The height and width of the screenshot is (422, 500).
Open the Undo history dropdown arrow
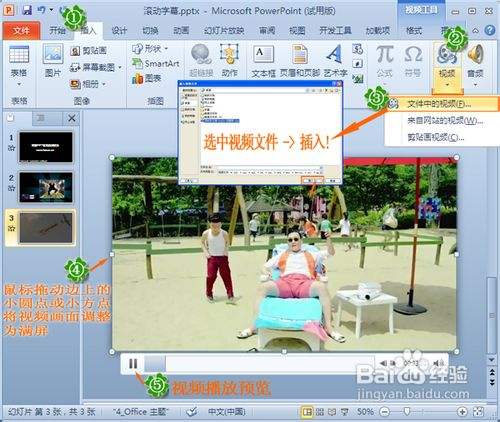pyautogui.click(x=51, y=10)
